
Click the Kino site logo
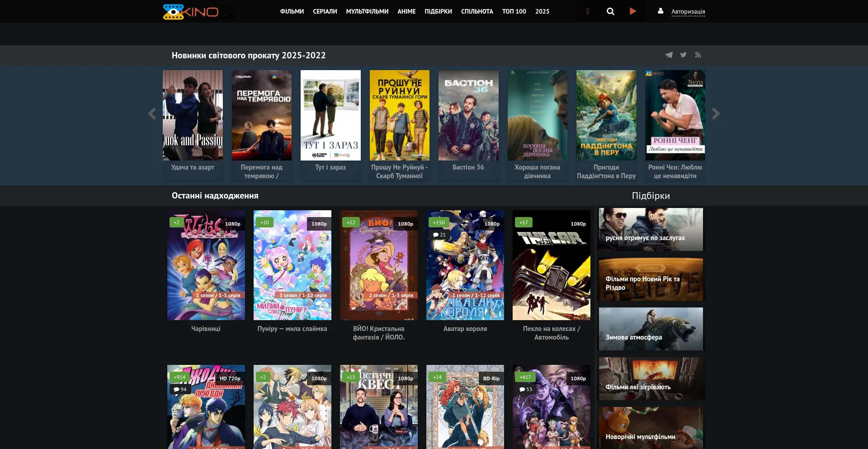[x=191, y=12]
